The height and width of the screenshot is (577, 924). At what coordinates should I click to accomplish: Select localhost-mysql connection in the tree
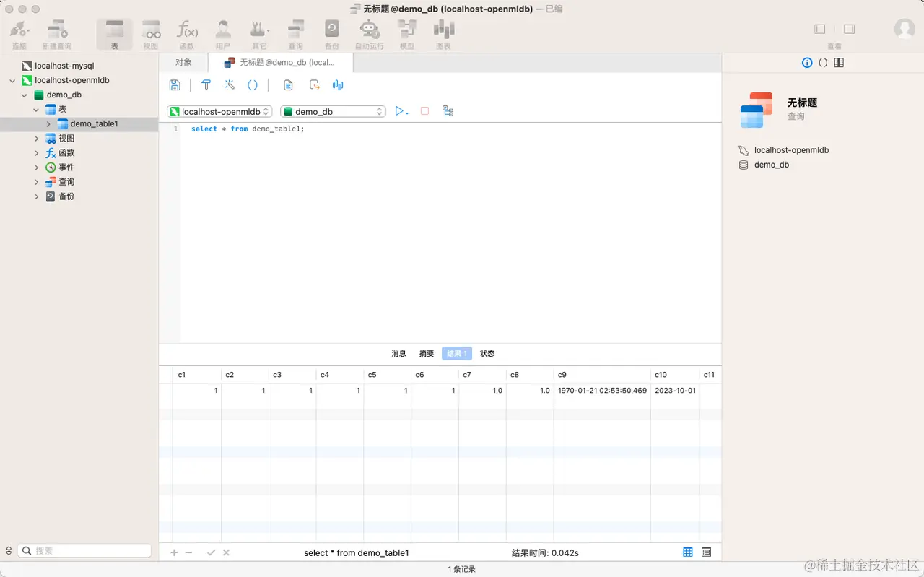click(x=64, y=66)
